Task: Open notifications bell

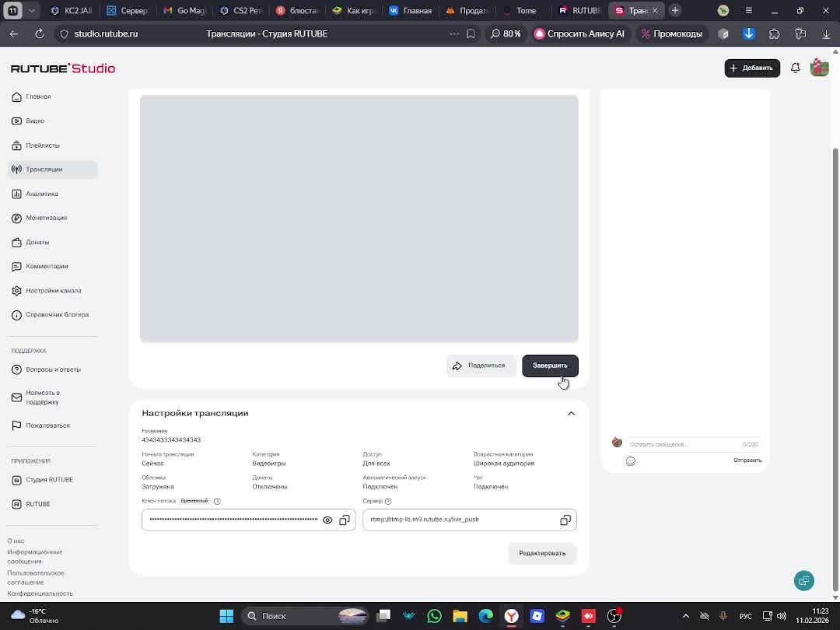Action: (x=796, y=68)
